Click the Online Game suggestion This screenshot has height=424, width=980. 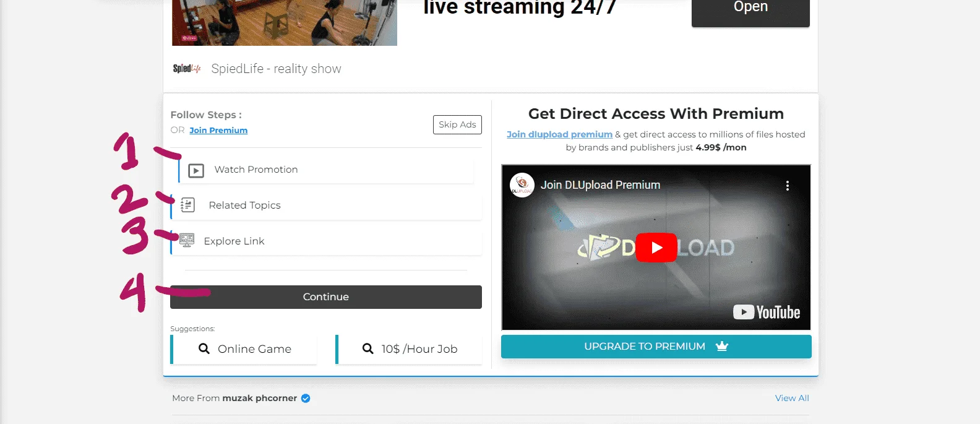pos(244,349)
